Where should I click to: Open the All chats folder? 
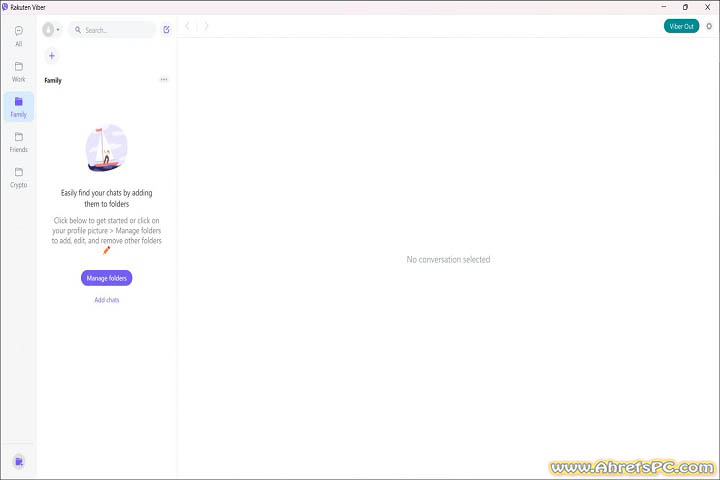click(18, 36)
